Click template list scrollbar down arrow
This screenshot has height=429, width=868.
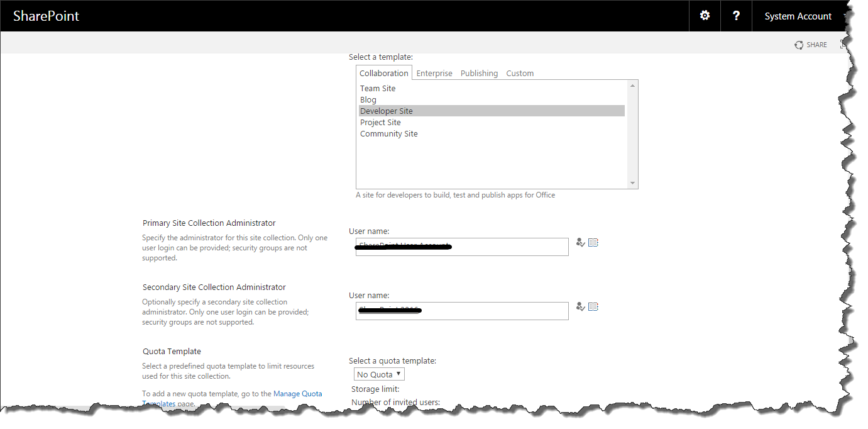[x=633, y=183]
